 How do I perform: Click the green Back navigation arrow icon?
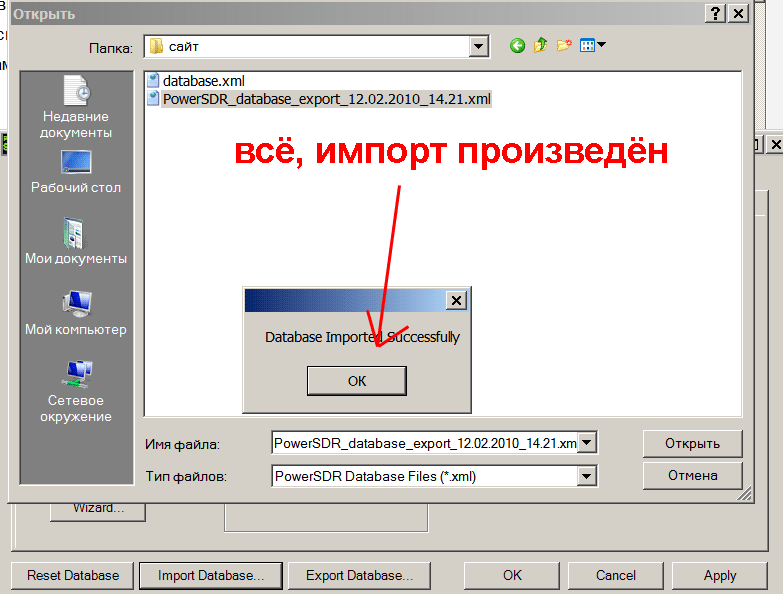(x=517, y=46)
